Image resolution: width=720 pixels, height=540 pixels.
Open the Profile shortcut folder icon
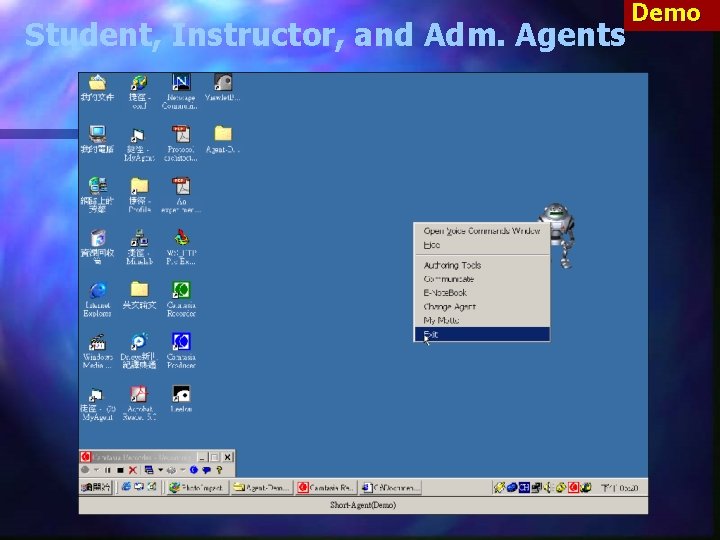pos(139,195)
